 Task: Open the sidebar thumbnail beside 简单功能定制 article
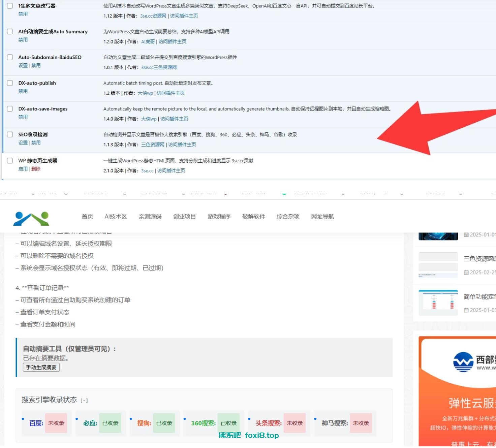[x=438, y=302]
